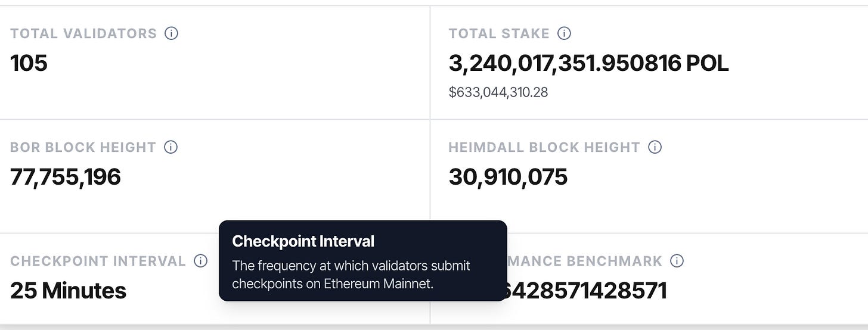Screen dimensions: 868x330
Task: Click the 3,240,017,351.950816 POL stake value
Action: coord(588,63)
